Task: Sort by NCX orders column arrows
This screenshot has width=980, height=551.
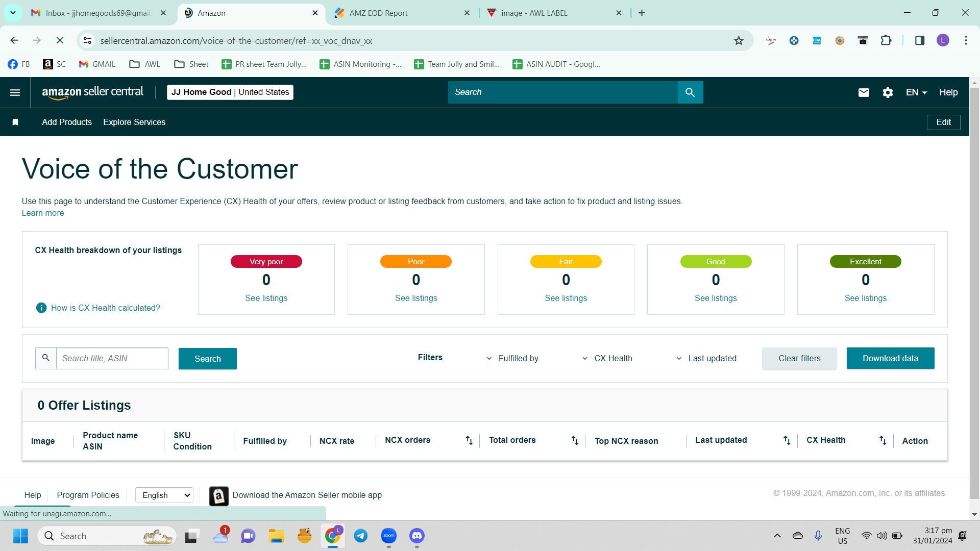Action: click(469, 440)
